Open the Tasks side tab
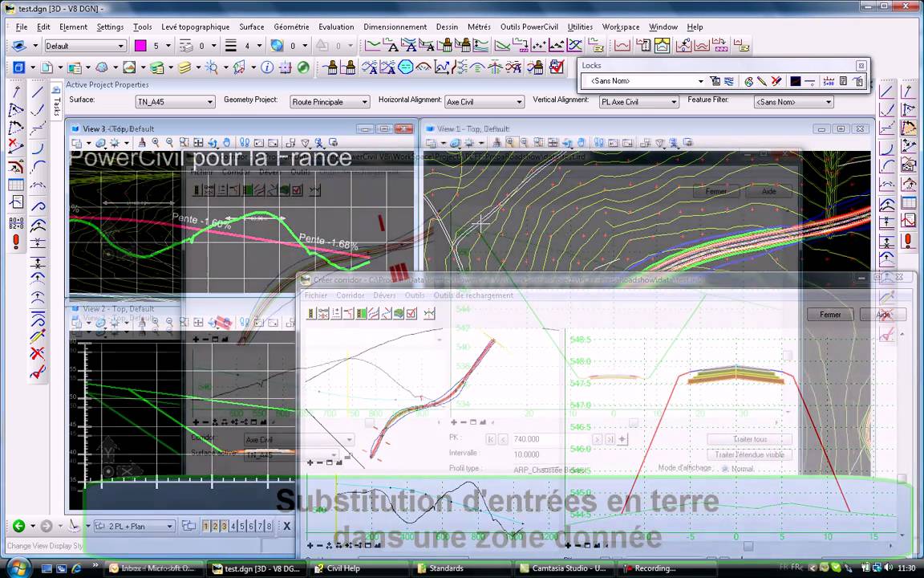Viewport: 924px width, 578px height. tap(57, 101)
